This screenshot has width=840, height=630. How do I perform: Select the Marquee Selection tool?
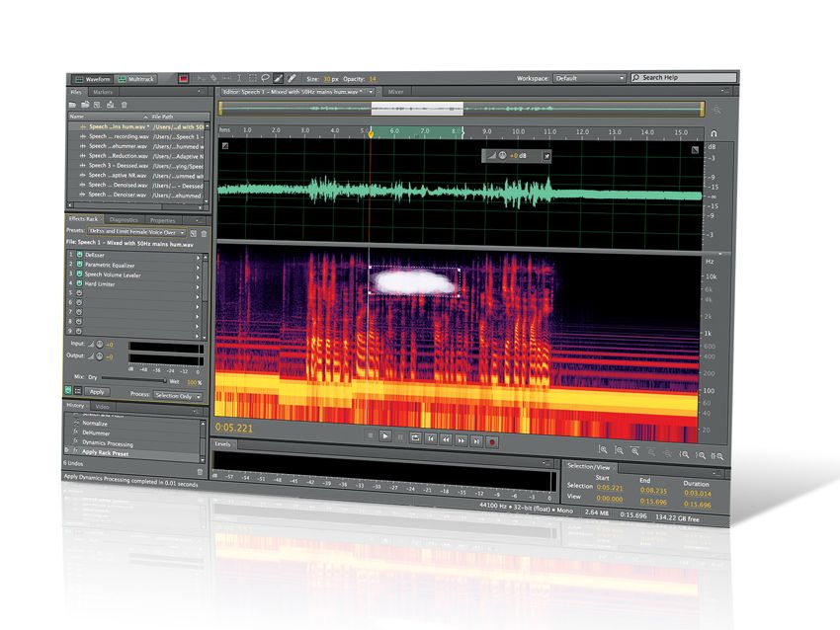252,78
